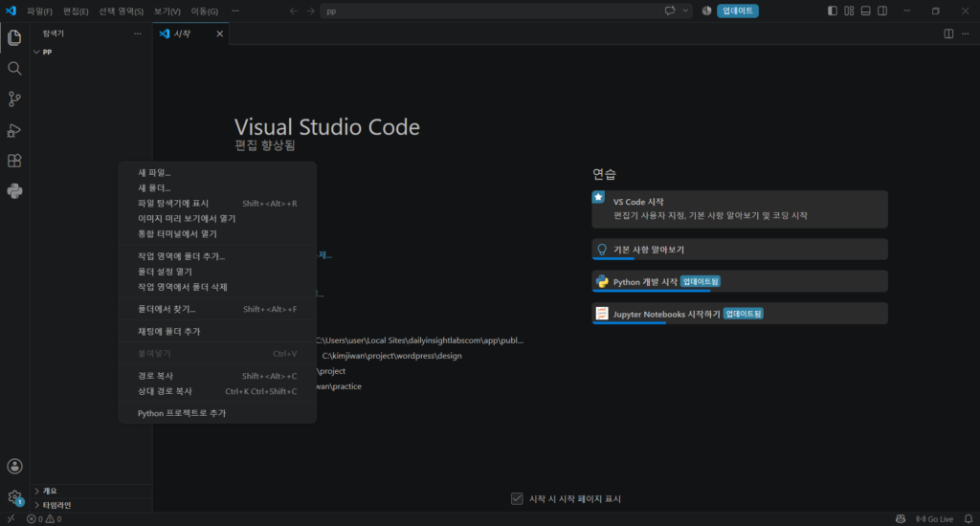Open the Python extension sidebar icon

(x=14, y=191)
